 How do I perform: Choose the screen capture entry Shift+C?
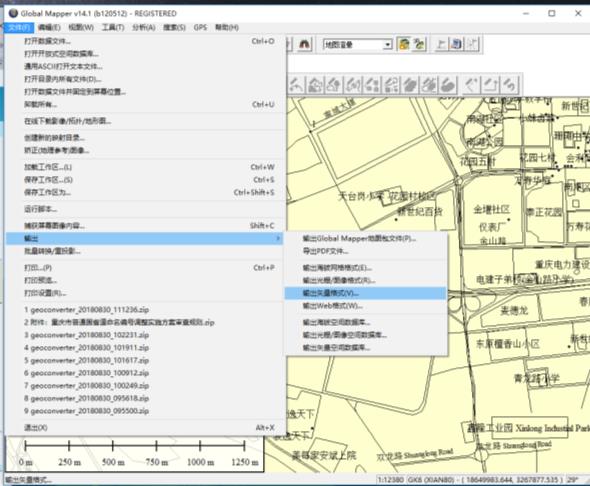(145, 226)
